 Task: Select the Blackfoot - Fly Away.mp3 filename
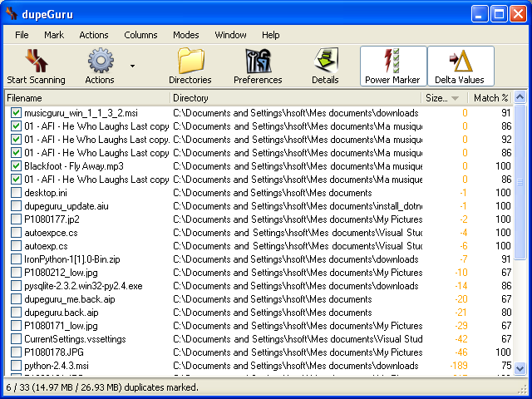[74, 166]
